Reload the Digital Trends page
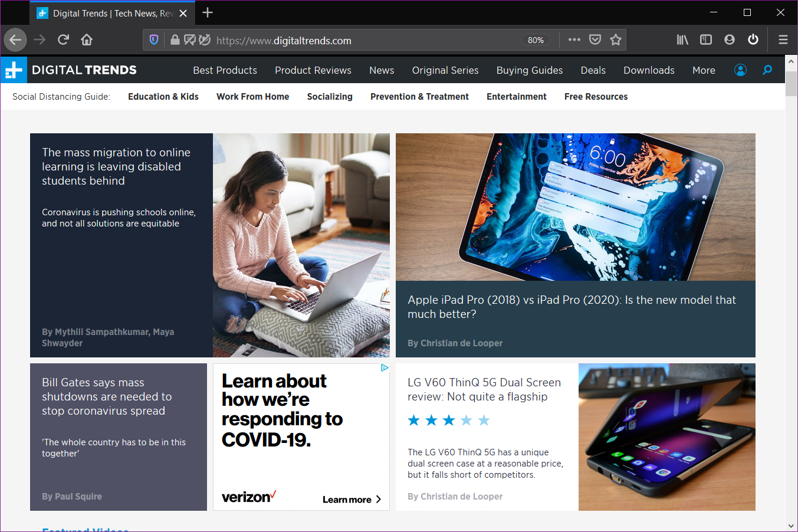 [63, 40]
